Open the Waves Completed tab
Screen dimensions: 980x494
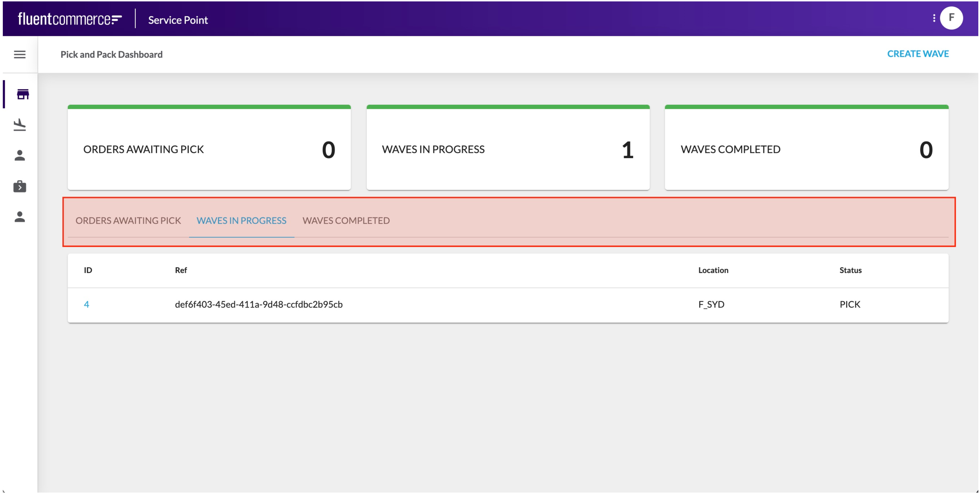pos(346,220)
